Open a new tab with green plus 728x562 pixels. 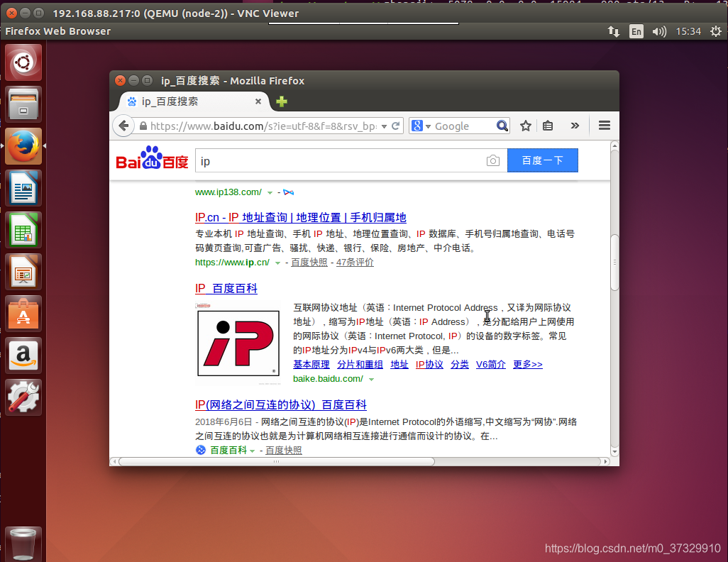click(x=282, y=101)
